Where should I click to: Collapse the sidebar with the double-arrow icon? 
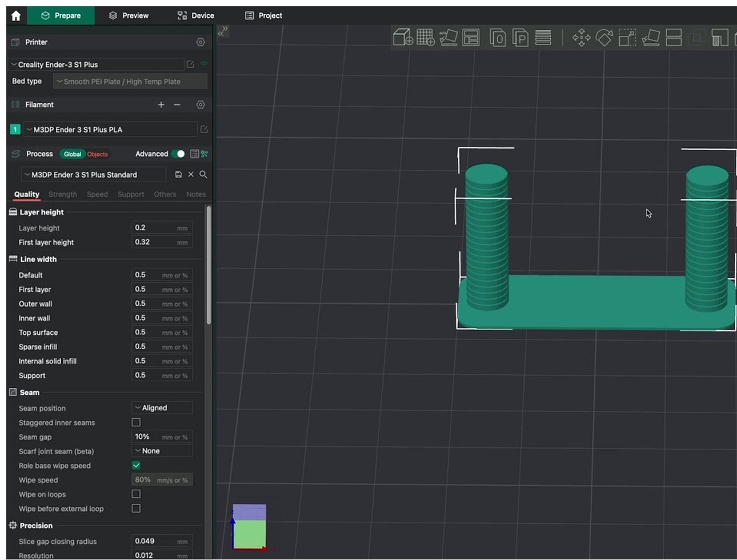(x=223, y=31)
